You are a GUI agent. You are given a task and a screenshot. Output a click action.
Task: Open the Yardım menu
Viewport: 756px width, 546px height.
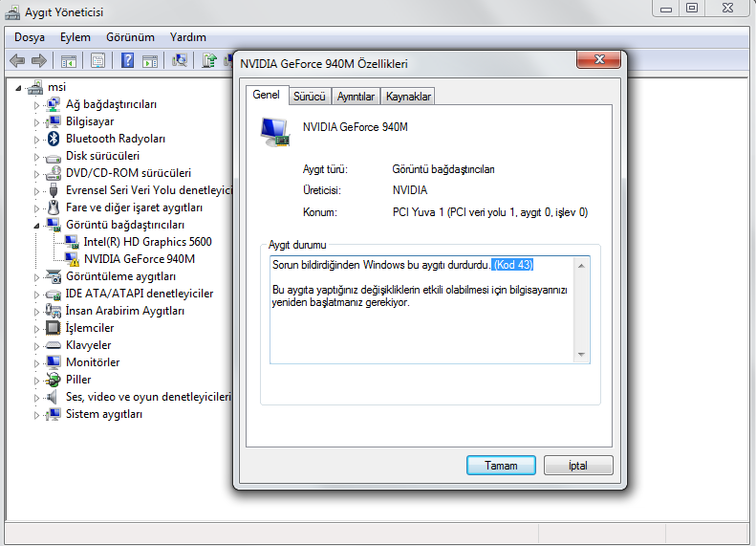(188, 37)
